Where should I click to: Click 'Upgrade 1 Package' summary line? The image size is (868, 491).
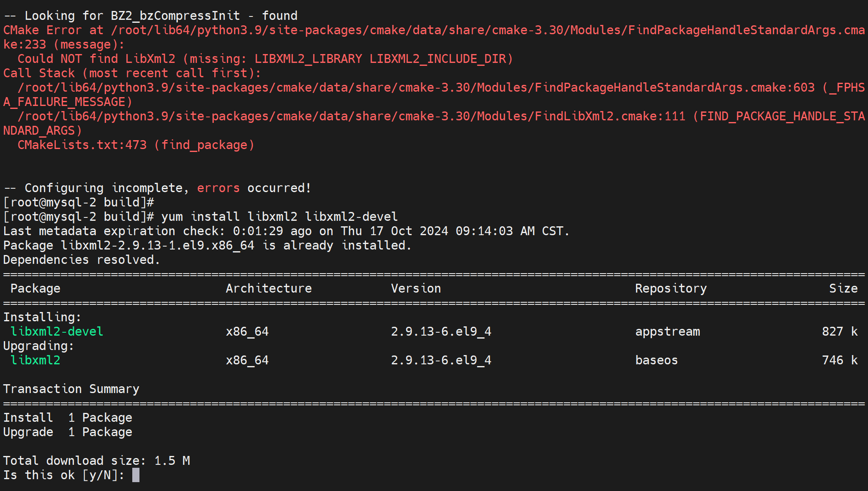click(68, 432)
